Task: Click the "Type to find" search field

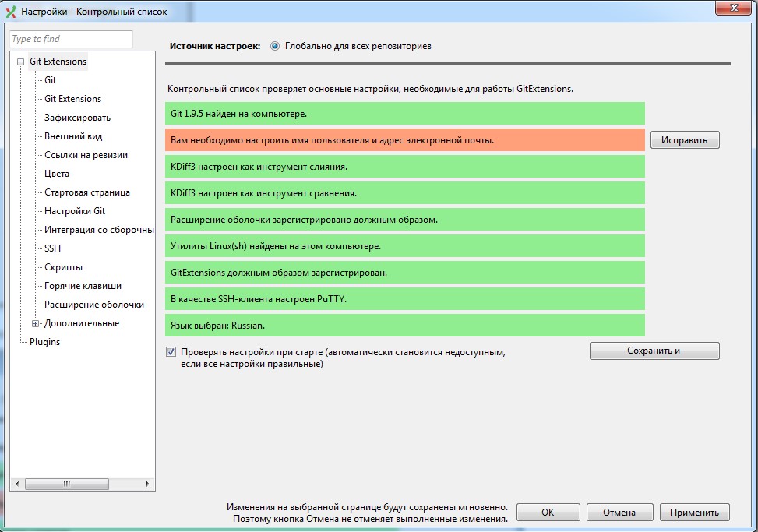Action: pos(70,38)
